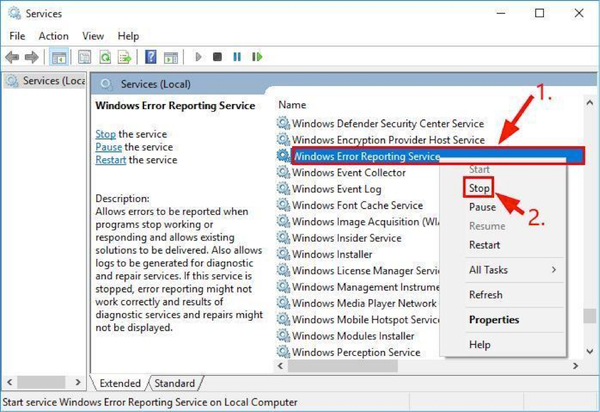Open Help via blue question mark icon
This screenshot has width=600, height=412.
click(151, 57)
